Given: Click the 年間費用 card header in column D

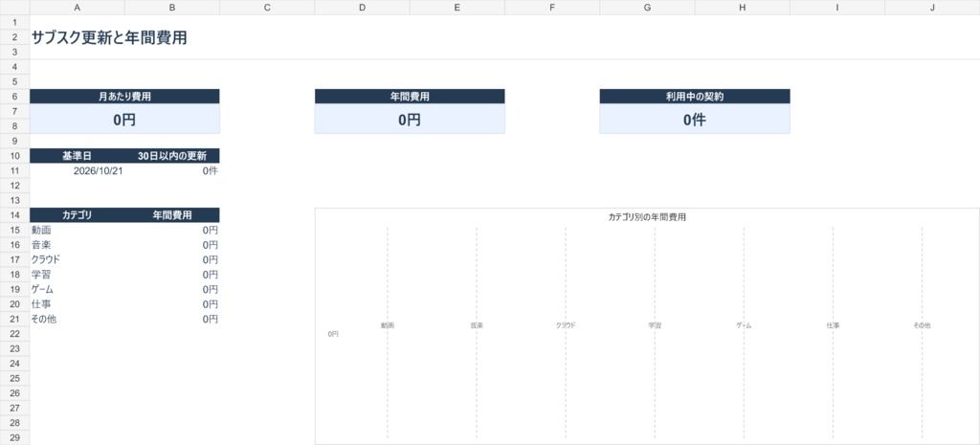Looking at the screenshot, I should tap(410, 97).
